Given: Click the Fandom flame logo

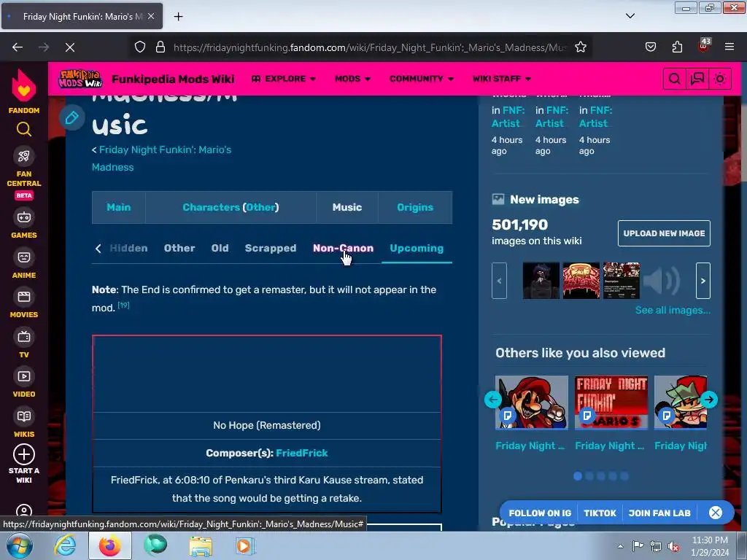Looking at the screenshot, I should [x=24, y=86].
